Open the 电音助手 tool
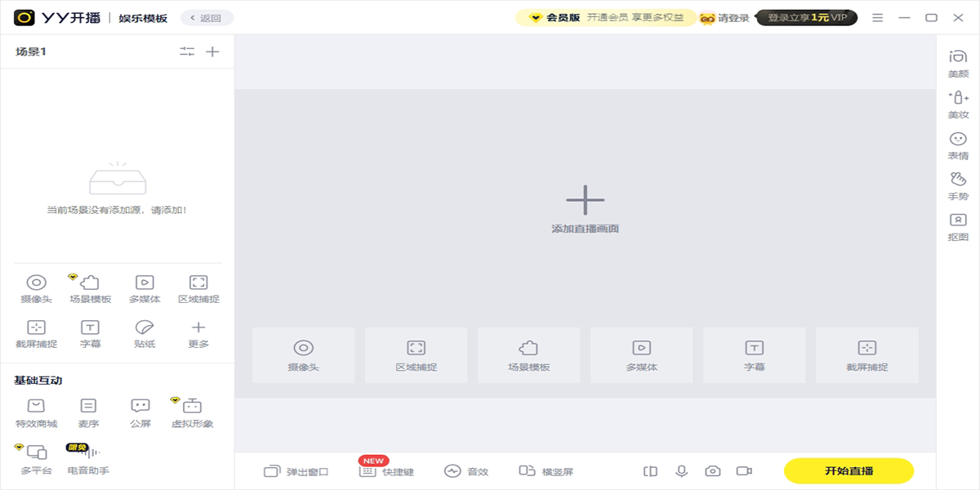 coord(87,460)
